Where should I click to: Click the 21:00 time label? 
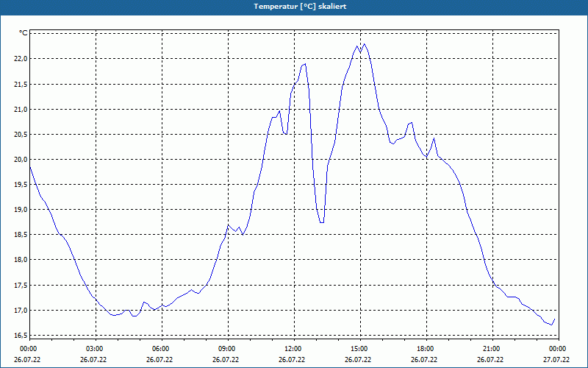point(492,349)
